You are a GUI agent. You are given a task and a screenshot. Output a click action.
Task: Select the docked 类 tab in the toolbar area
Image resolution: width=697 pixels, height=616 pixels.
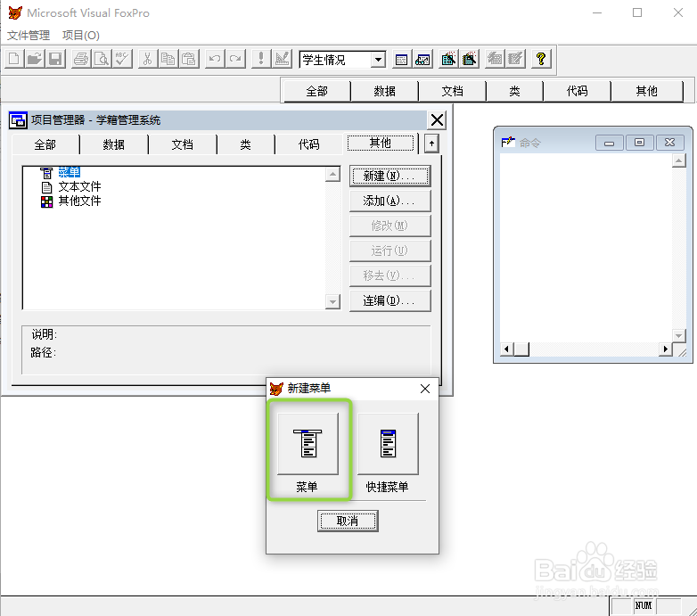[514, 91]
